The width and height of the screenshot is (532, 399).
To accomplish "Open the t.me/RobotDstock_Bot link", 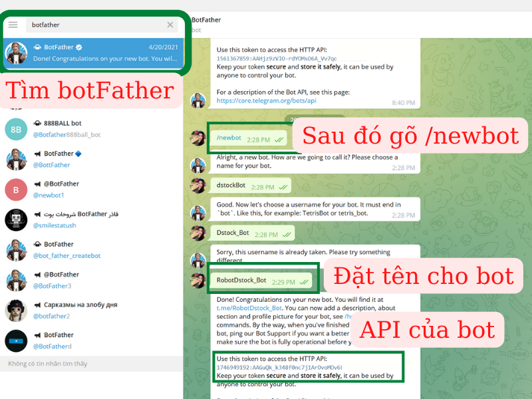I will (249, 308).
